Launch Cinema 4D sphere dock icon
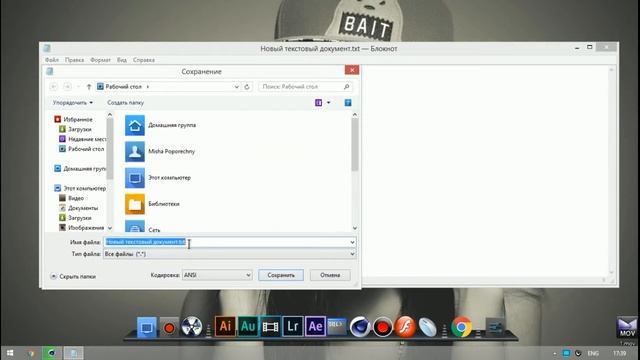 [360, 327]
